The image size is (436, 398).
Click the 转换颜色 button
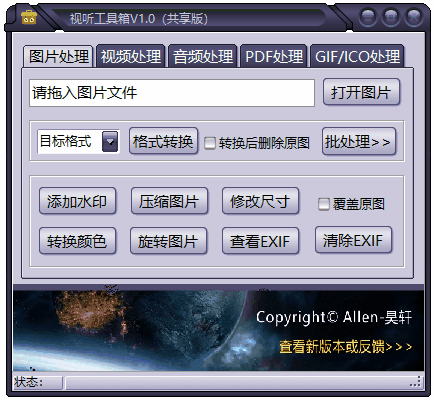tap(77, 241)
